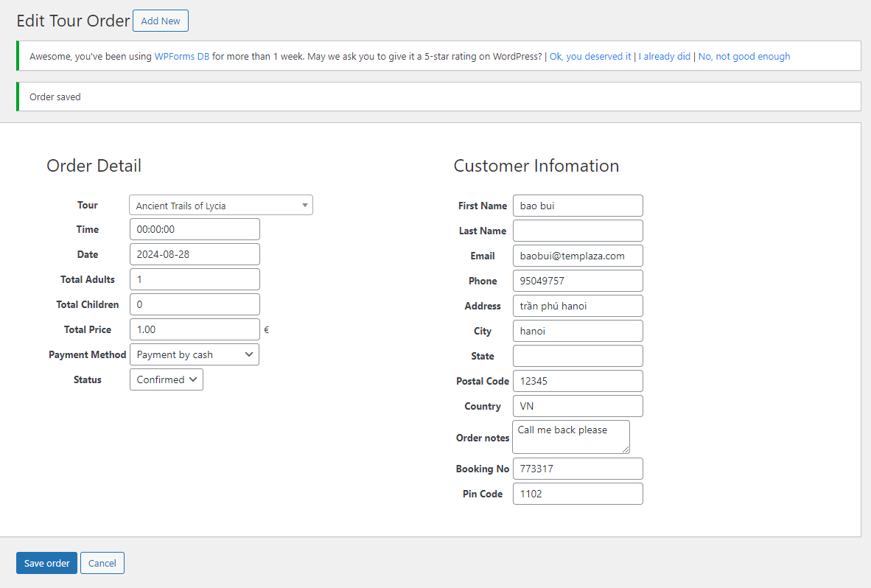The image size is (871, 588).
Task: Click the Total Adults field
Action: click(195, 279)
